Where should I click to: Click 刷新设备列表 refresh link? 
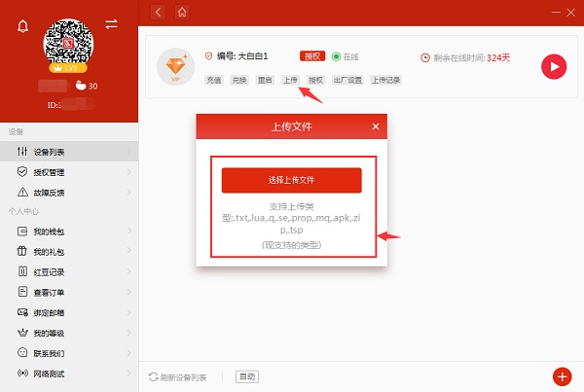coord(178,377)
